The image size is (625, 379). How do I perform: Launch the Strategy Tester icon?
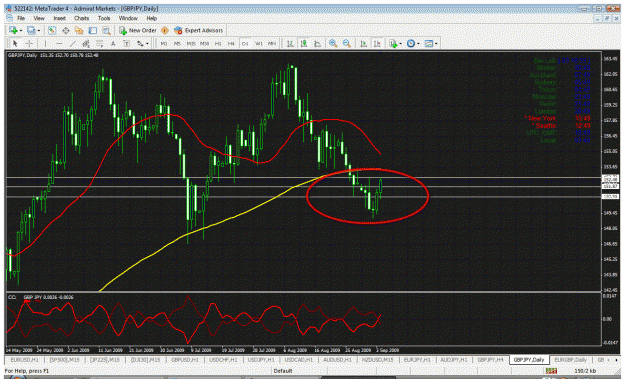(106, 30)
